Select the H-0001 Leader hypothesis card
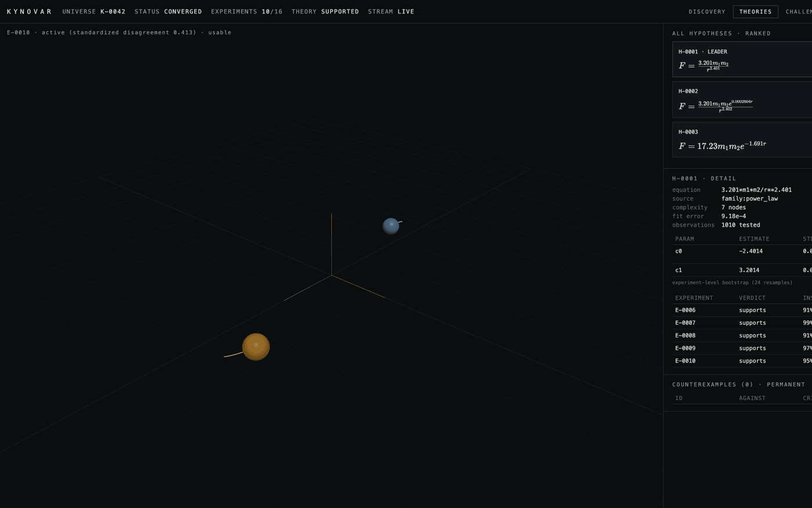This screenshot has height=508, width=812. pos(742,59)
